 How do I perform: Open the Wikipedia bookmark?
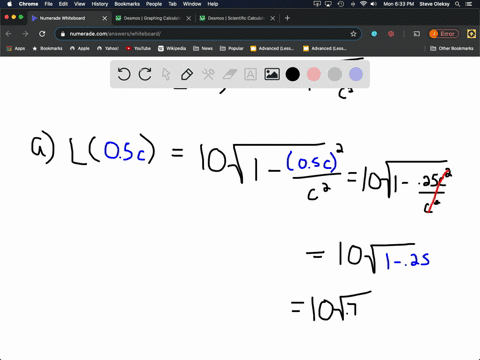coord(172,48)
